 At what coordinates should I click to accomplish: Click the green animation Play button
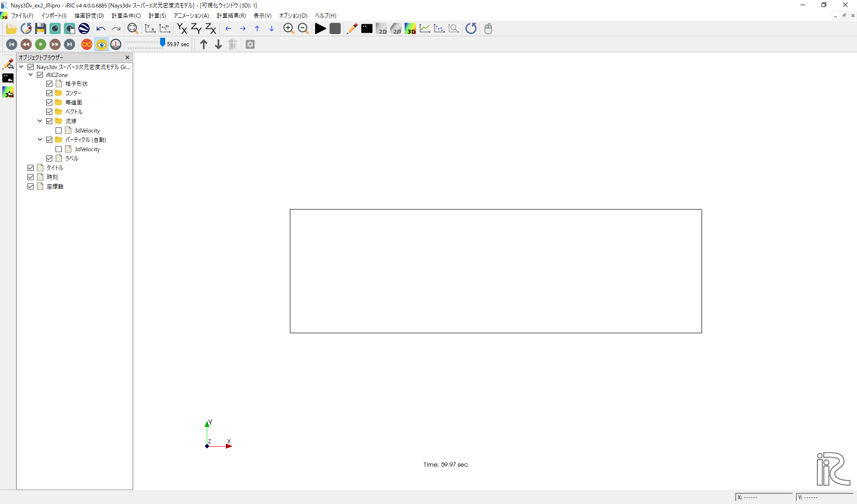click(x=41, y=44)
